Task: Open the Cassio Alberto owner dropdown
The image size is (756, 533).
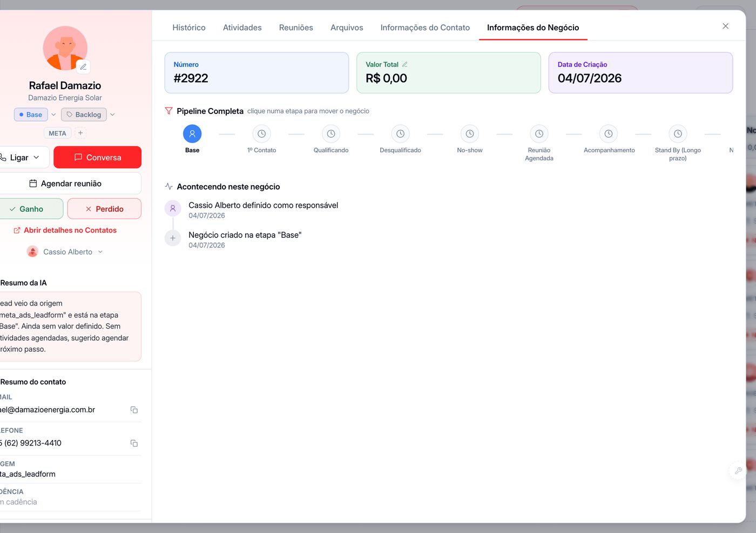Action: coord(65,252)
